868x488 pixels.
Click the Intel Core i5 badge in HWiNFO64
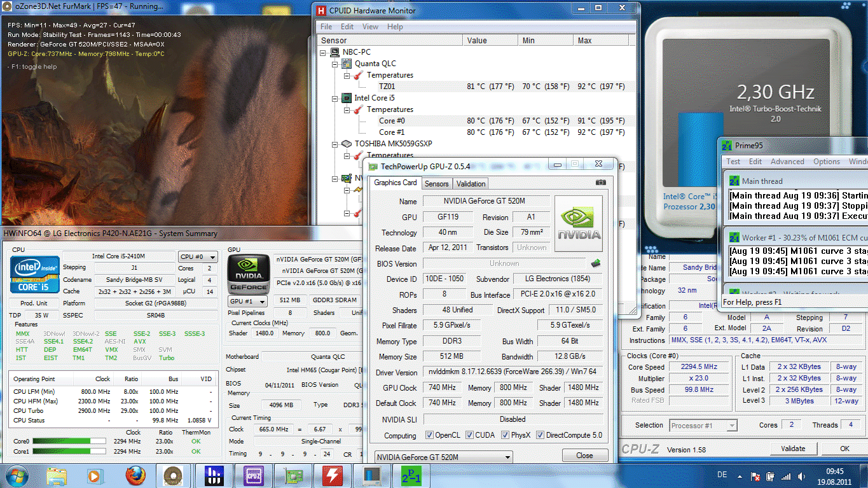(36, 274)
